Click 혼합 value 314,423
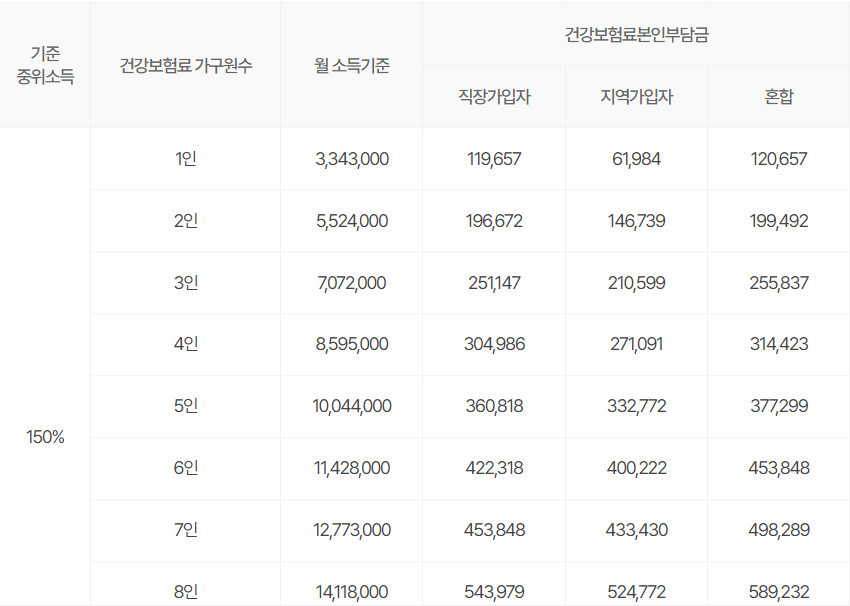The image size is (850, 606). click(778, 344)
